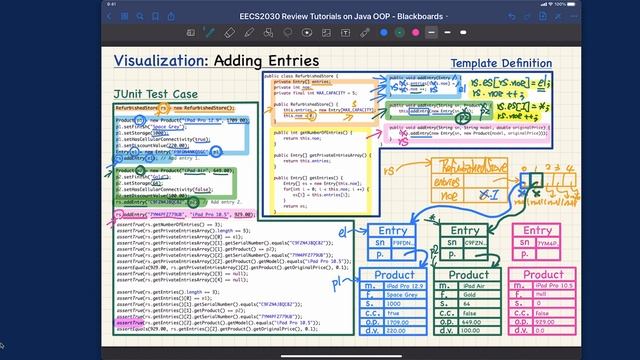The image size is (640, 360).
Task: Select the Eraser tool
Action: (229, 33)
